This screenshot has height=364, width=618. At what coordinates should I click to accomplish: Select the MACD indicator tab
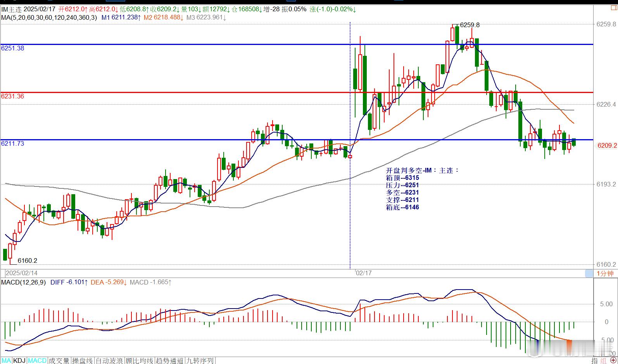37,361
